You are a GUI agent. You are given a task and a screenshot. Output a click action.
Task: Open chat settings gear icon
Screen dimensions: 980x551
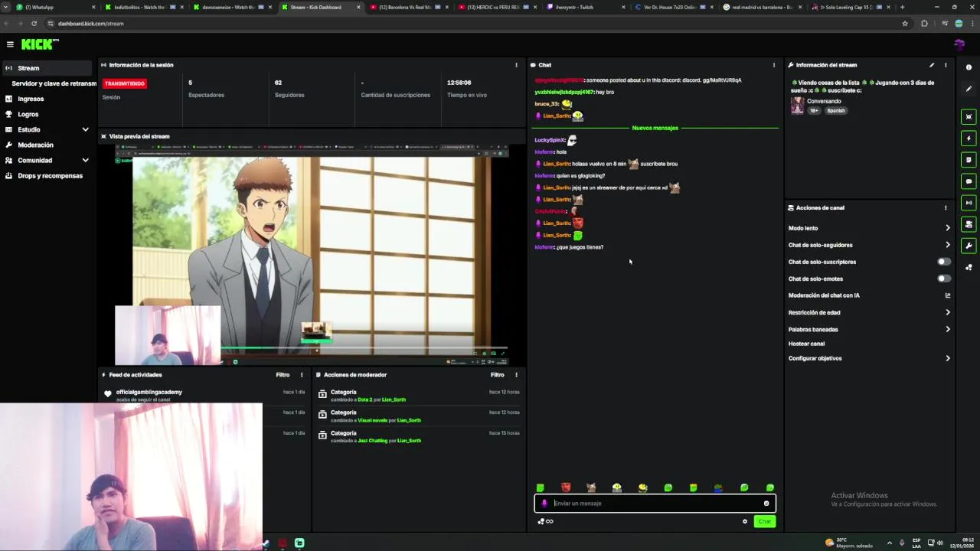[745, 522]
